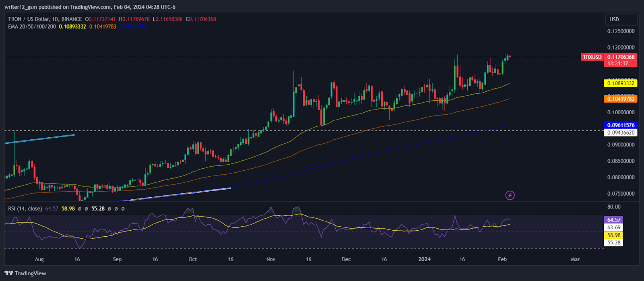Click the Mar label on time axis
The width and height of the screenshot is (644, 281).
575,259
